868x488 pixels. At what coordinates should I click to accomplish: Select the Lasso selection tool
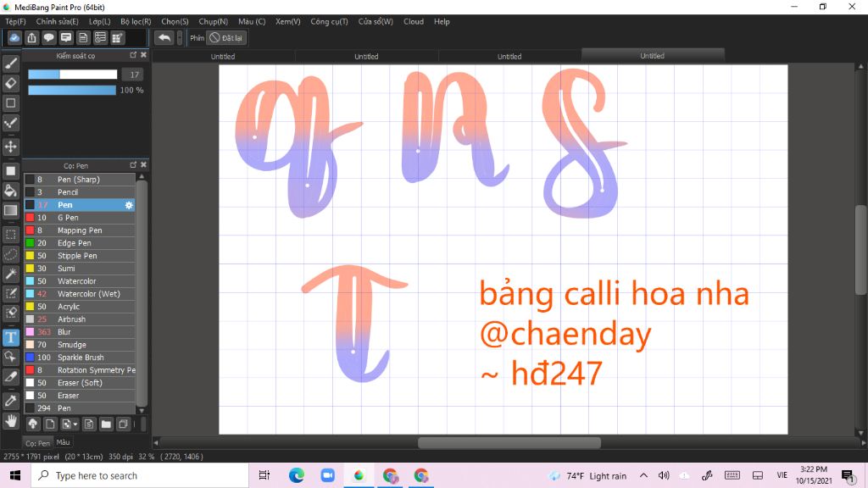coord(10,254)
